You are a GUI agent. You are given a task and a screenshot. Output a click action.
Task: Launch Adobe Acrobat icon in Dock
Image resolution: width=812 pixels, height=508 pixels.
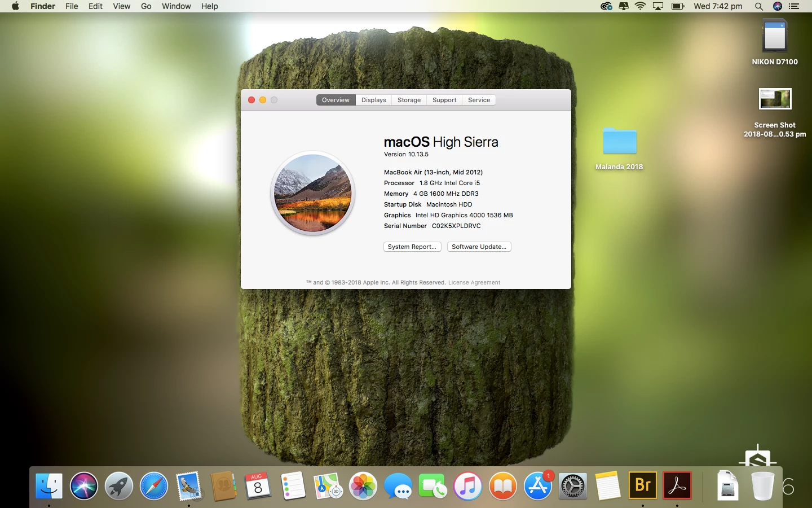pos(677,485)
